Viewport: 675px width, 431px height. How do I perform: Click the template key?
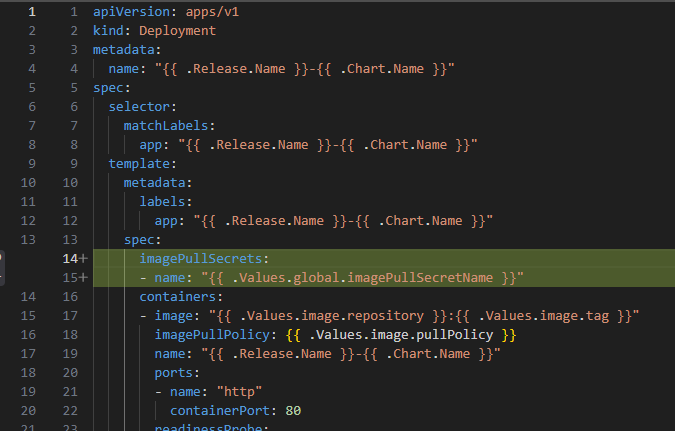click(x=142, y=163)
